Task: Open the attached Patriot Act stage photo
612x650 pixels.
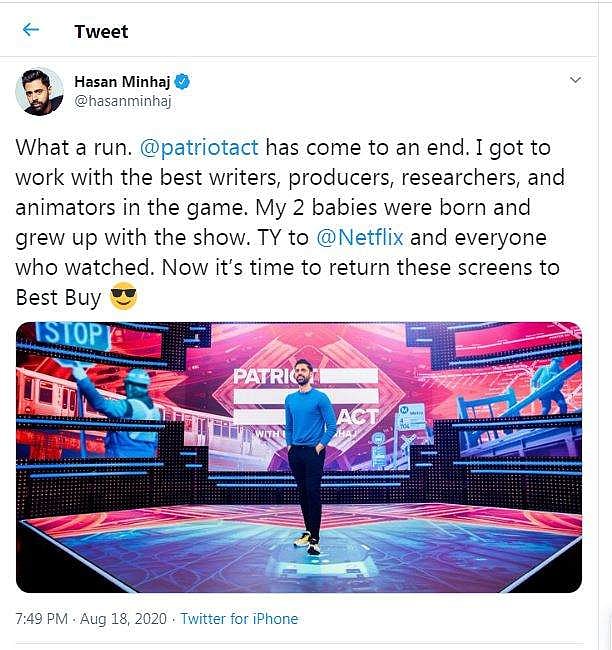Action: [x=299, y=457]
